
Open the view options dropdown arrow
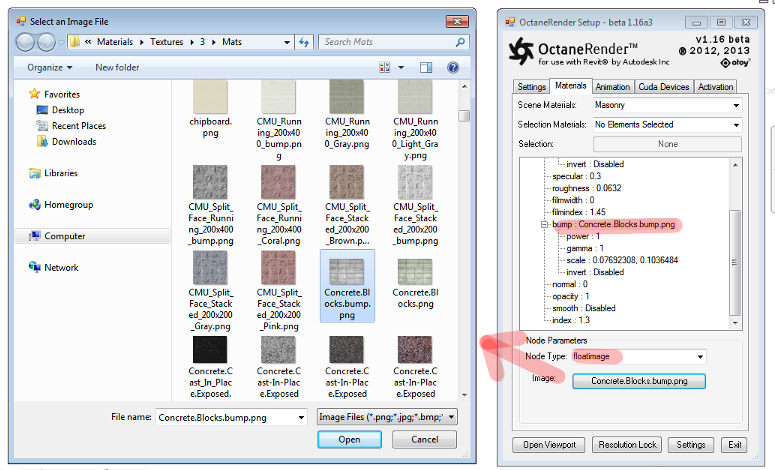[401, 68]
